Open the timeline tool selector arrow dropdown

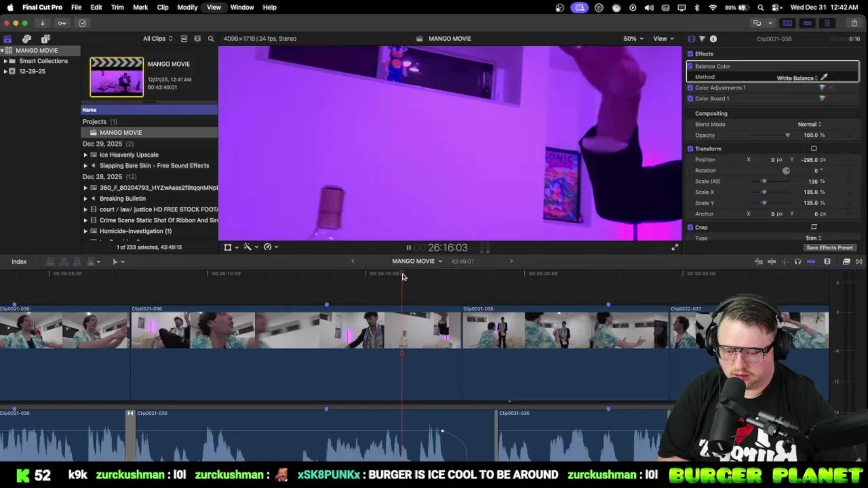pos(118,262)
